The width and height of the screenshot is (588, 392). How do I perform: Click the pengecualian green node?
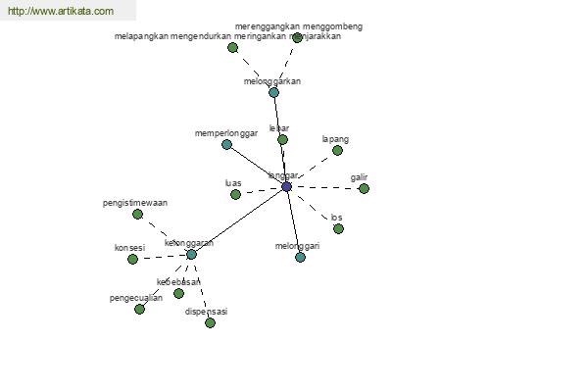[139, 310]
